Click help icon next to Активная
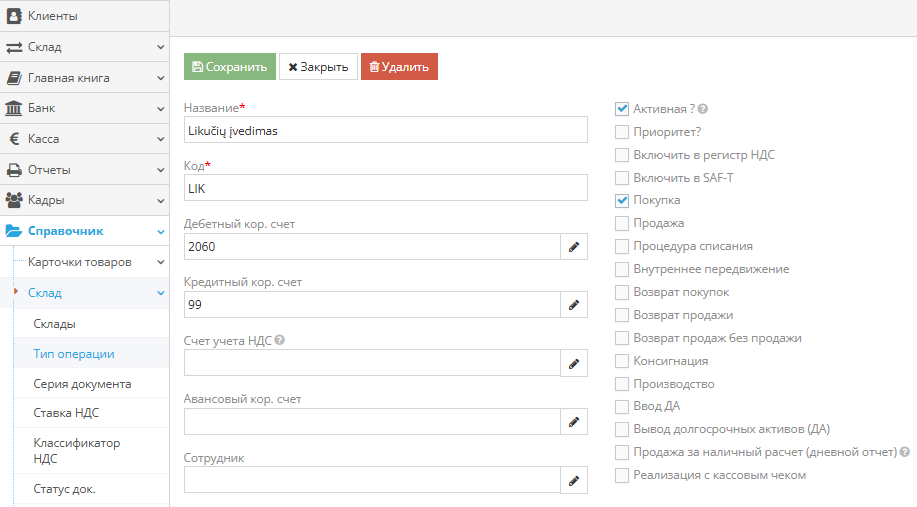 703,109
